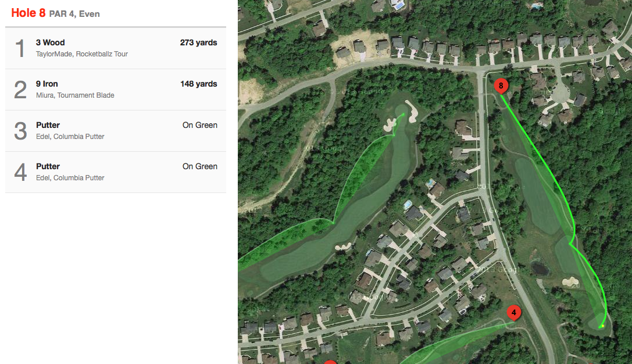Screen dimensions: 632x364
Task: Select the 3 Wood shot entry
Action: tap(116, 48)
